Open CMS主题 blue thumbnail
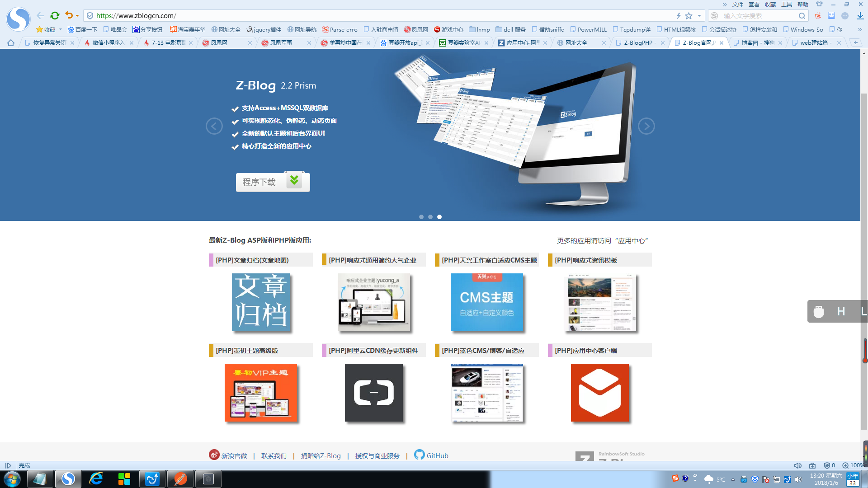This screenshot has height=488, width=868. coord(487,302)
